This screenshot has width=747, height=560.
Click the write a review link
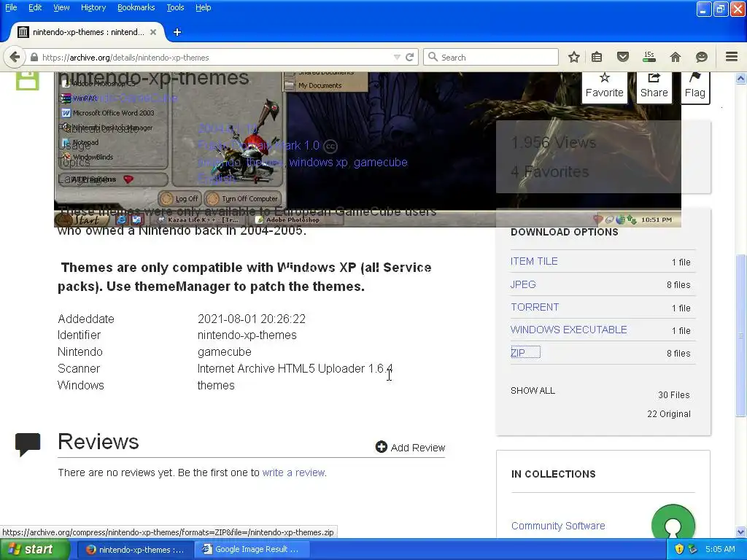293,472
